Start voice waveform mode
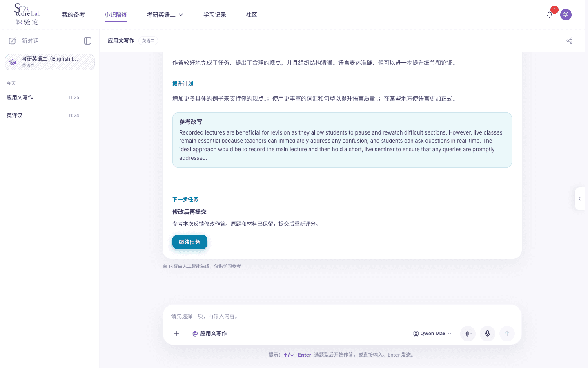Screen dimensions: 588x368 (x=468, y=334)
